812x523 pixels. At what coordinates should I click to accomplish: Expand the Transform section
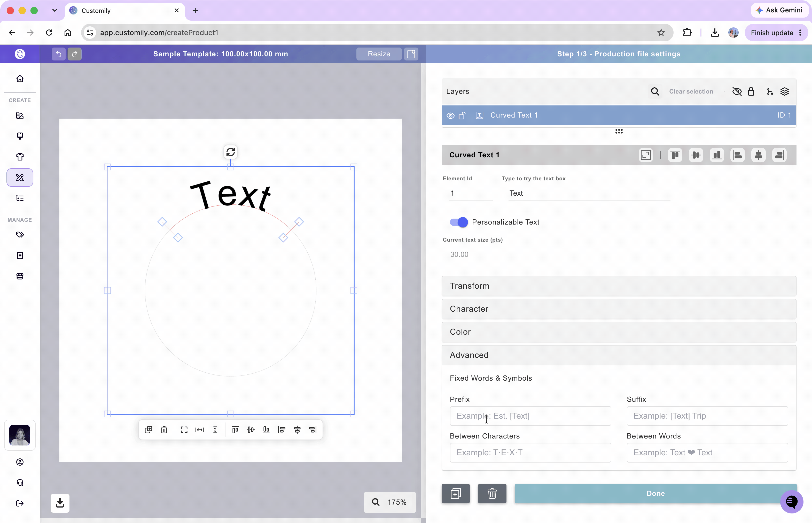pos(619,286)
